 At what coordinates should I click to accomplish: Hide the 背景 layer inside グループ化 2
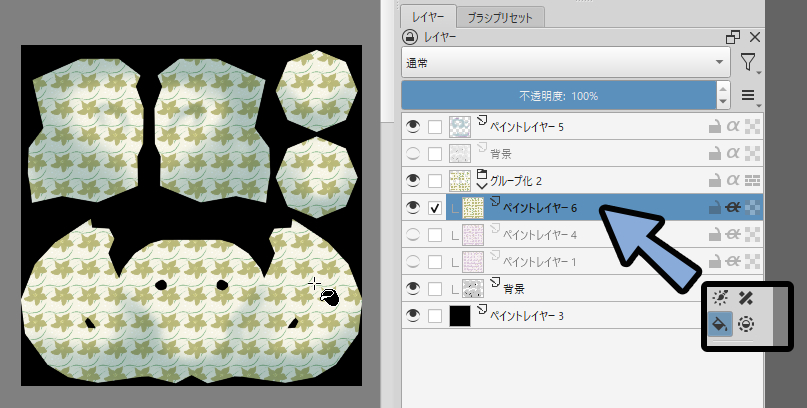coord(413,288)
